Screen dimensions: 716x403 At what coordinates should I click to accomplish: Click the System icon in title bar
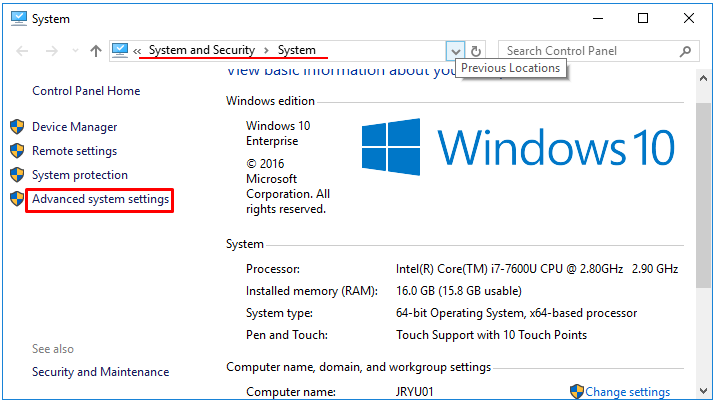point(17,18)
